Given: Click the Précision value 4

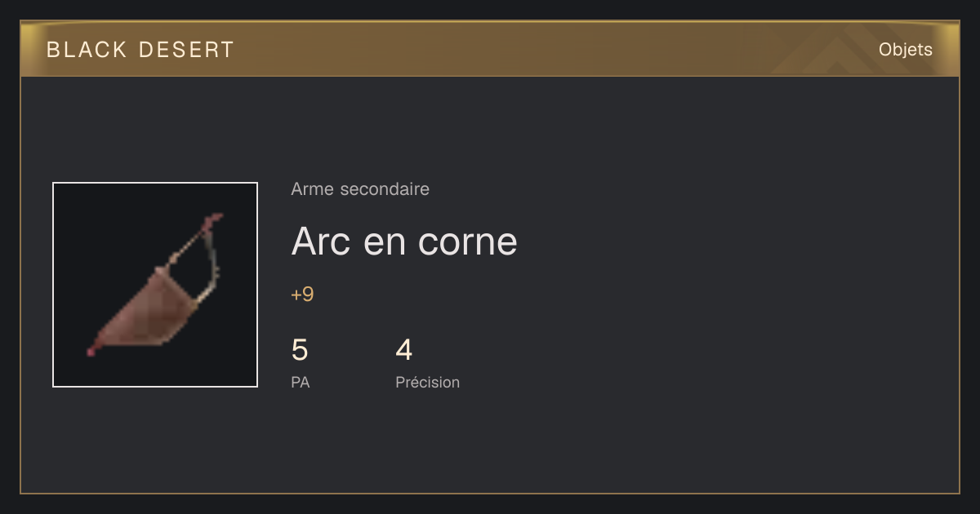Looking at the screenshot, I should 404,350.
